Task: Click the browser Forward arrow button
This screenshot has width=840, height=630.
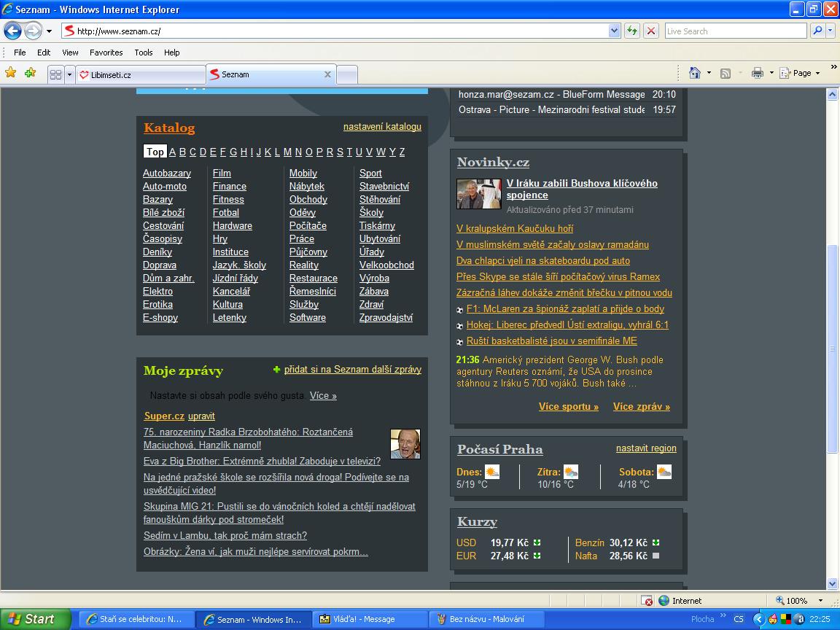Action: pyautogui.click(x=34, y=31)
